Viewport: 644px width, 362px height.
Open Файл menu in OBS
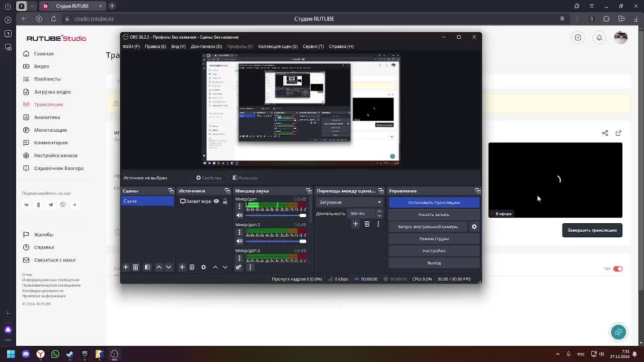(x=131, y=46)
